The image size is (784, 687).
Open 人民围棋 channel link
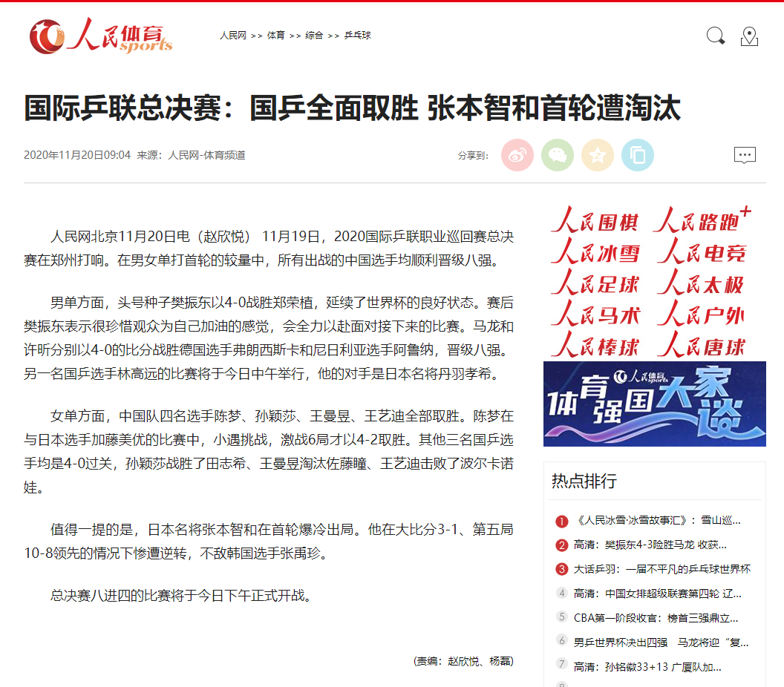click(595, 220)
